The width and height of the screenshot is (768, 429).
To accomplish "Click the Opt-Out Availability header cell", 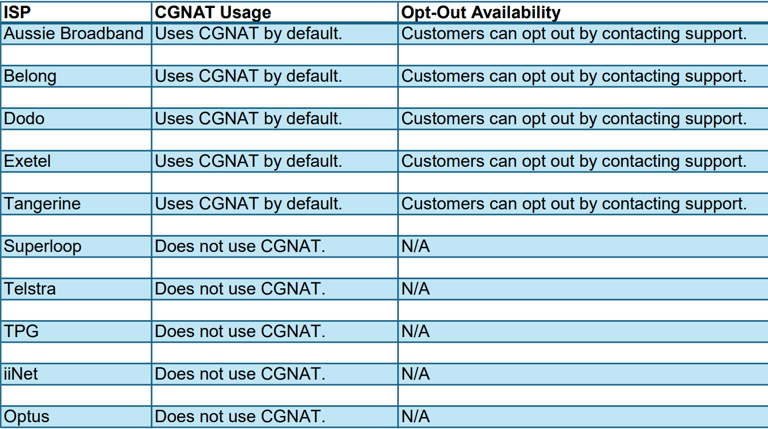I will [582, 12].
